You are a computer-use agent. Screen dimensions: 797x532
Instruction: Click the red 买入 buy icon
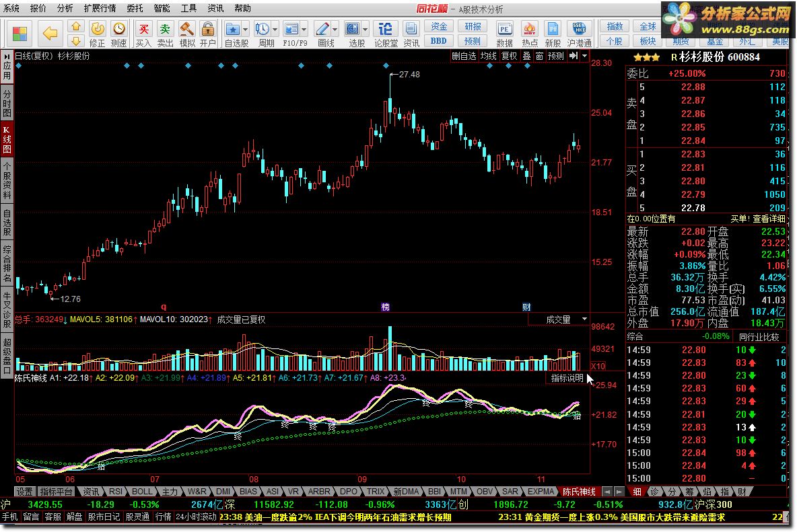click(x=144, y=29)
